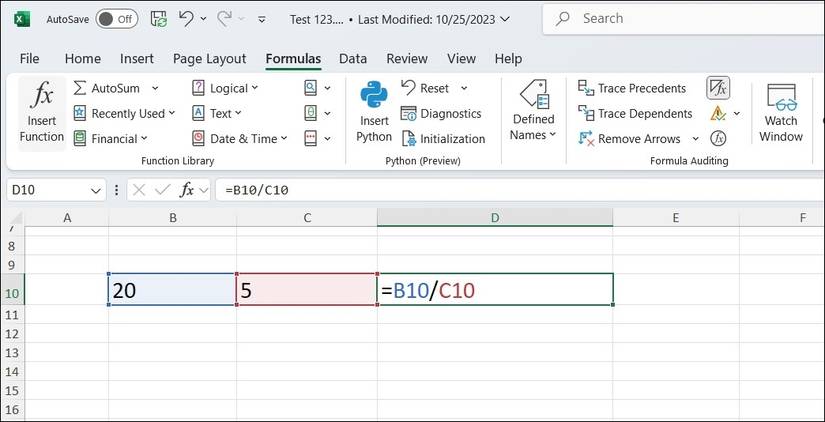
Task: Click the Insert Function fx button
Action: coord(42,113)
